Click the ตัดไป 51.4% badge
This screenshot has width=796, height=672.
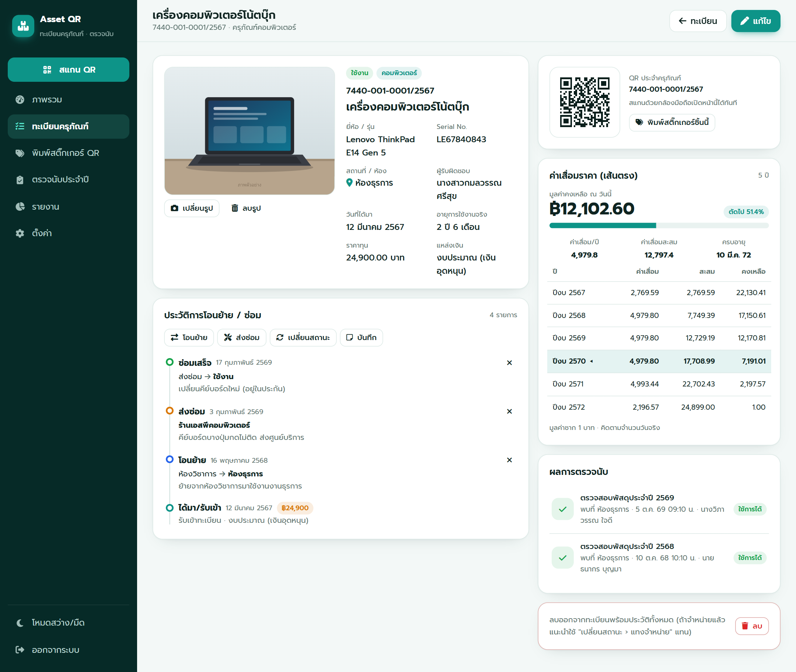746,212
